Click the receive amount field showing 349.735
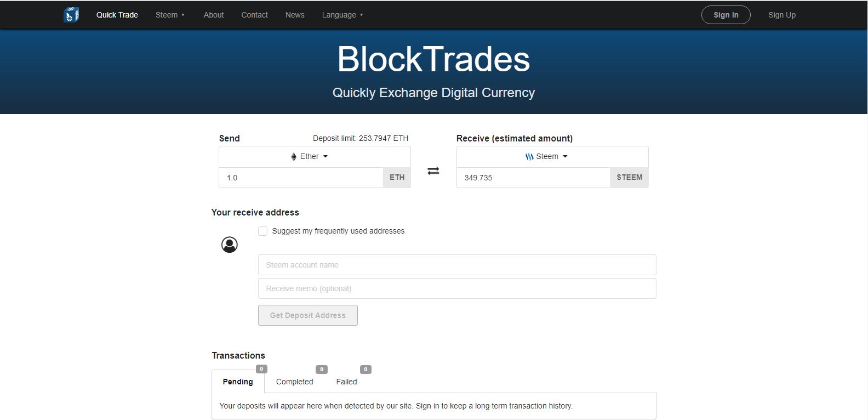The width and height of the screenshot is (868, 420). [533, 178]
